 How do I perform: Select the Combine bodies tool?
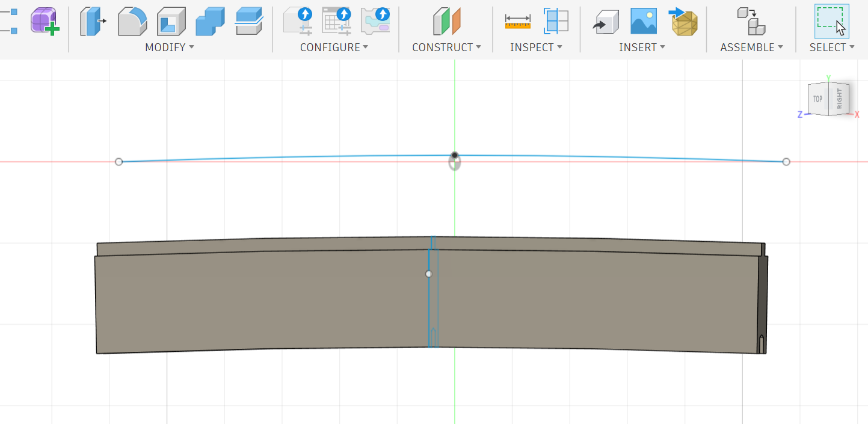[x=210, y=21]
